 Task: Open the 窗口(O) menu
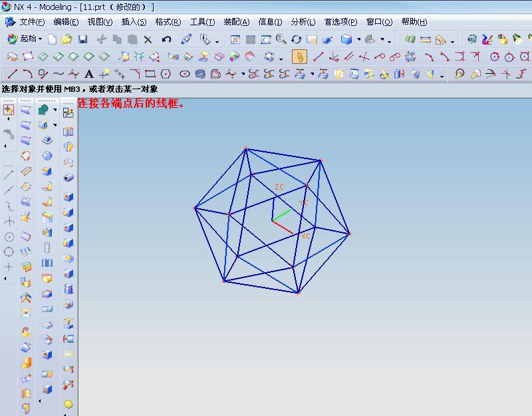click(x=379, y=22)
